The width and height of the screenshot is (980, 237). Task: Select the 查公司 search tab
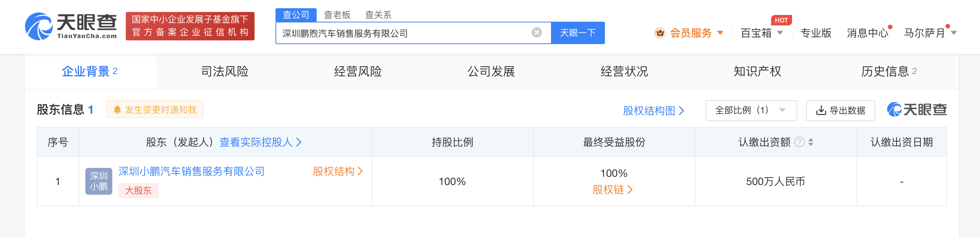pos(296,15)
